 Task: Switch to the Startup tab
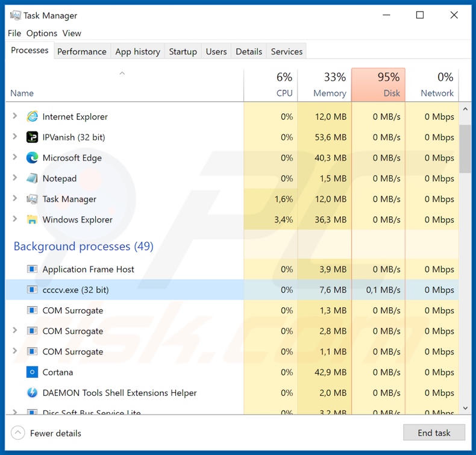183,52
